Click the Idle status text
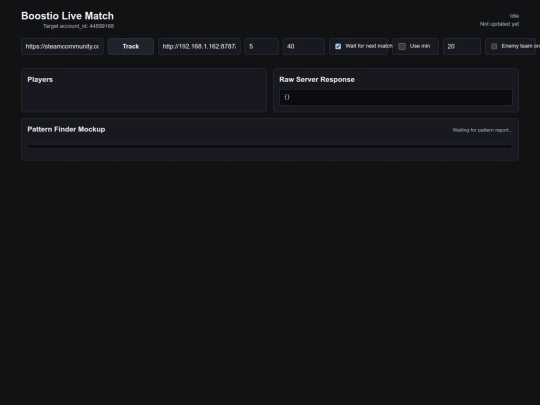This screenshot has width=540, height=405. point(514,16)
